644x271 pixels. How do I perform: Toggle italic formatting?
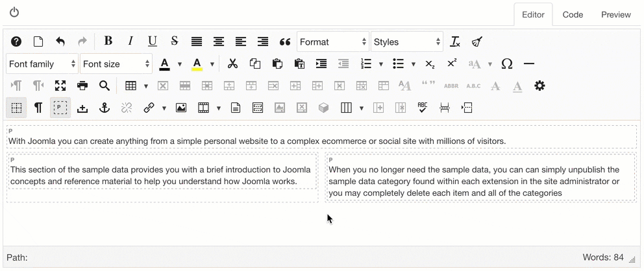[x=130, y=41]
